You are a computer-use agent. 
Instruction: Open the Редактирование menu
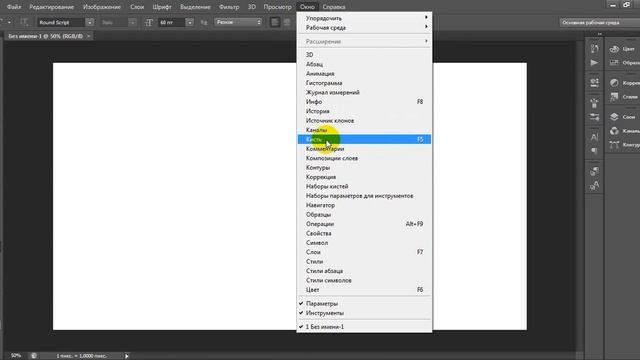[x=51, y=7]
